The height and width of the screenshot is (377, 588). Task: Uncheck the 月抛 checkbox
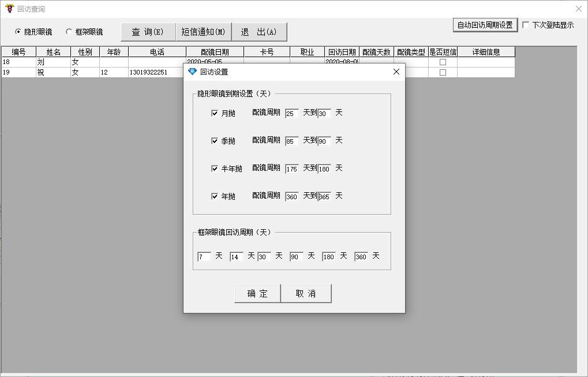[x=215, y=113]
